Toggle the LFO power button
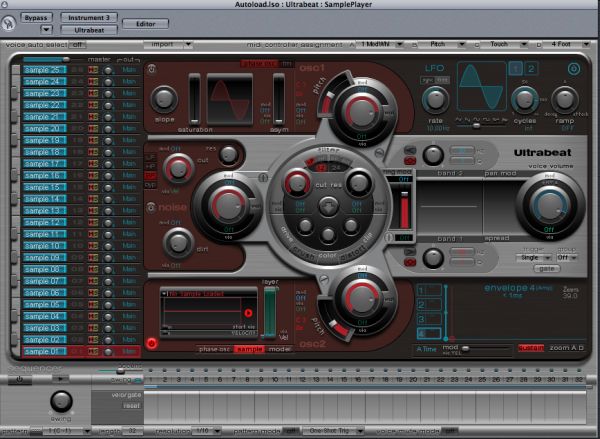 pos(574,69)
